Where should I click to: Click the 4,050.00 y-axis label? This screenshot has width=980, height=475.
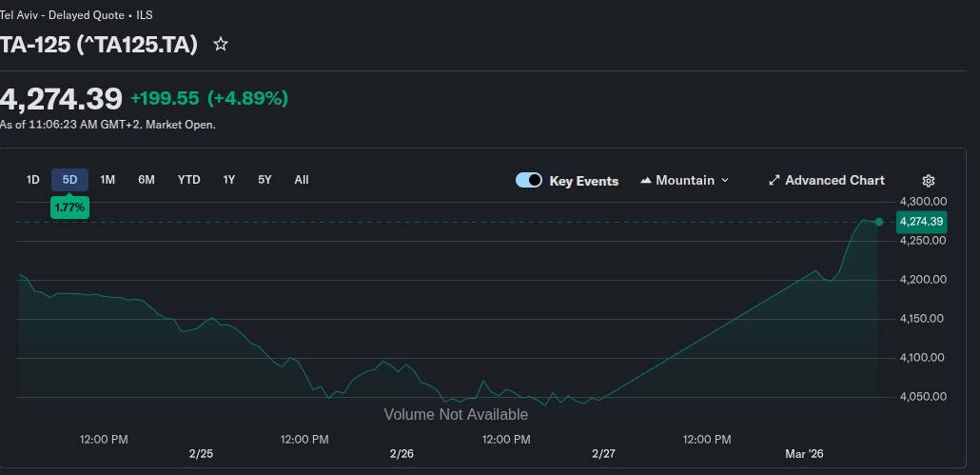coord(923,397)
